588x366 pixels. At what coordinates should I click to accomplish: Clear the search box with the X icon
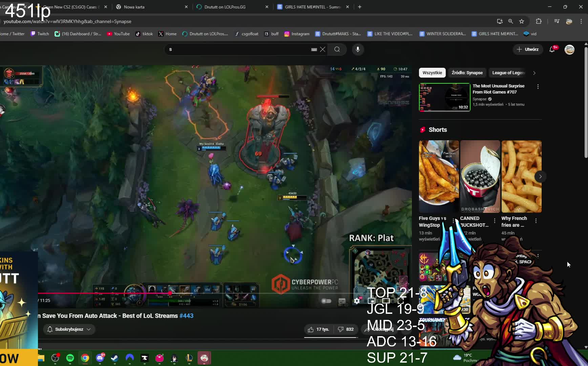point(322,49)
